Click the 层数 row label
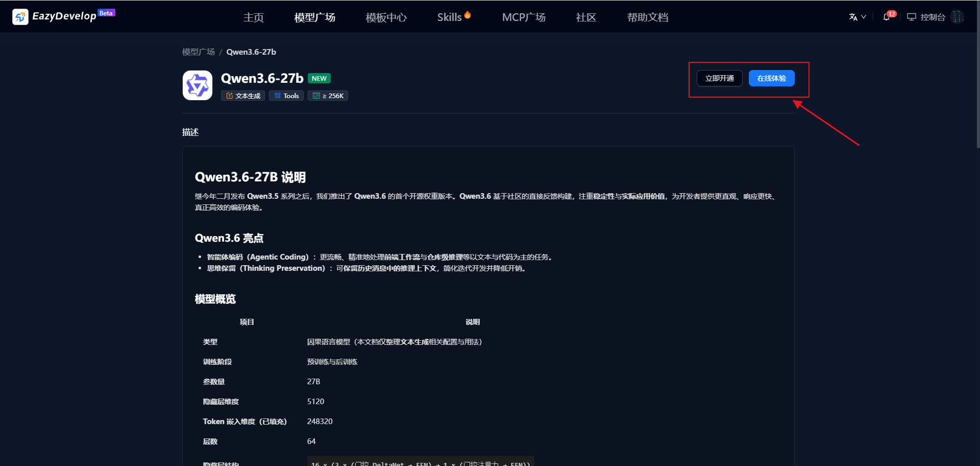This screenshot has width=980, height=466. coord(210,441)
